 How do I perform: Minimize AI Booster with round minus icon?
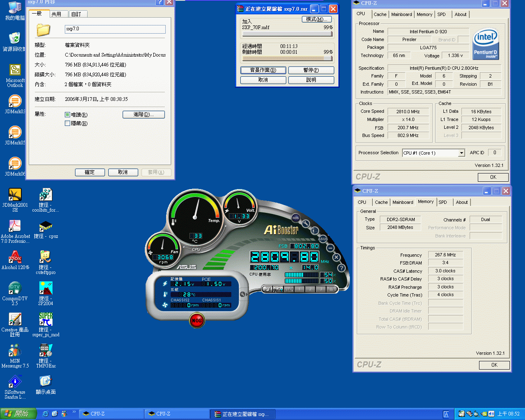(331, 248)
